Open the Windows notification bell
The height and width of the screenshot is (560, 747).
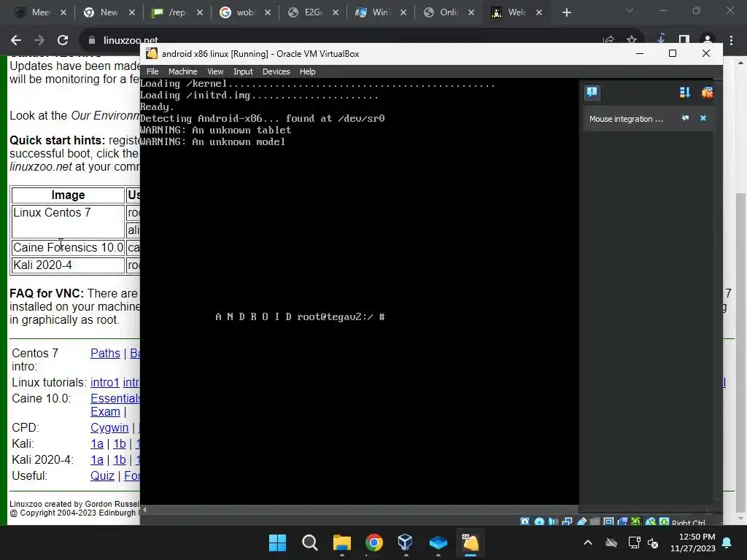pos(727,542)
